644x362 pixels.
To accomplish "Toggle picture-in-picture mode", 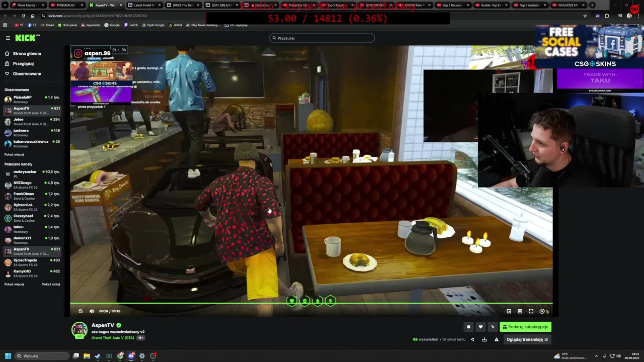I will point(509,311).
